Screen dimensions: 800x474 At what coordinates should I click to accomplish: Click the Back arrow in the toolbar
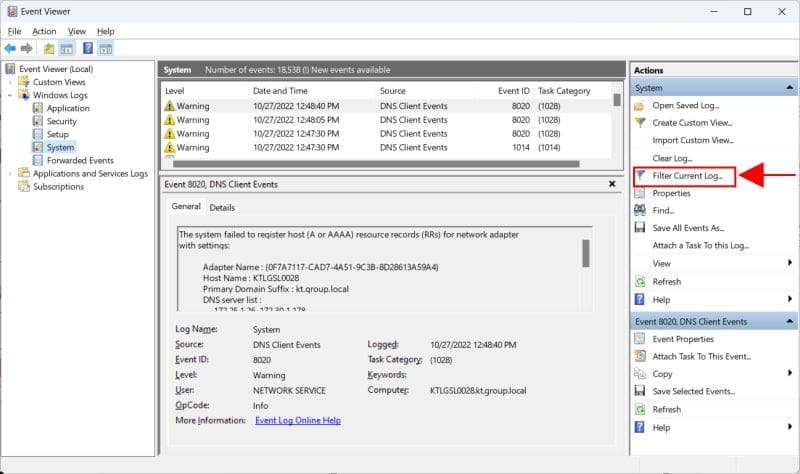tap(10, 48)
